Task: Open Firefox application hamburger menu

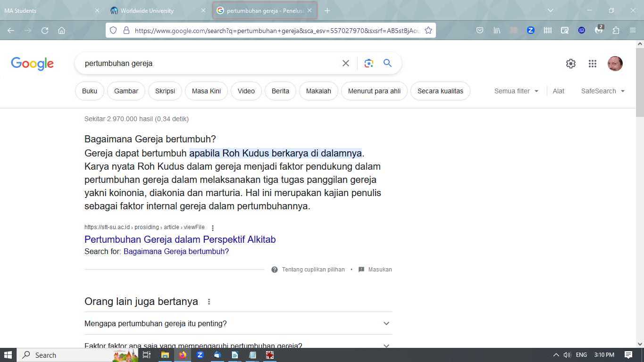Action: point(633,30)
